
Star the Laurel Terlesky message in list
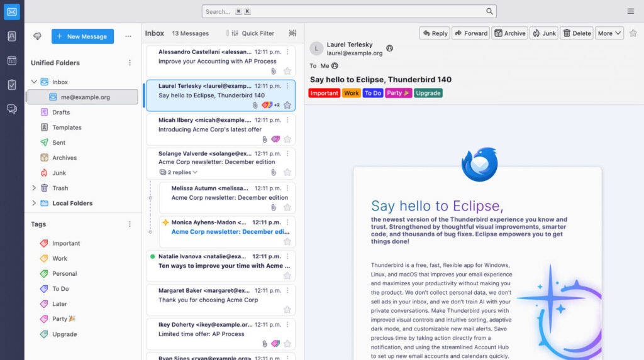point(287,105)
